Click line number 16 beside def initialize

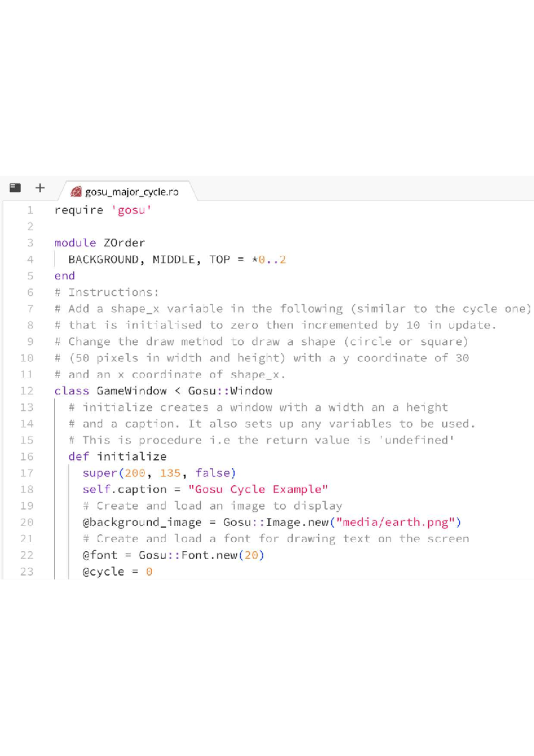[x=27, y=457]
